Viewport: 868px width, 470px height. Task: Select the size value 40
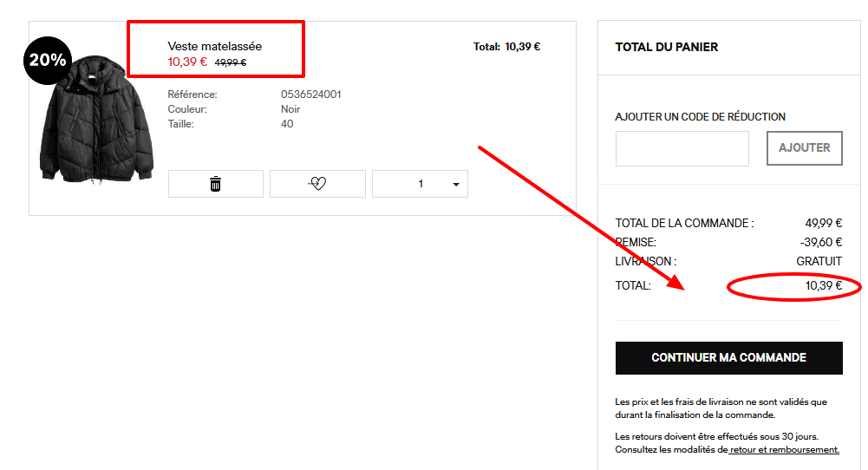coord(287,124)
